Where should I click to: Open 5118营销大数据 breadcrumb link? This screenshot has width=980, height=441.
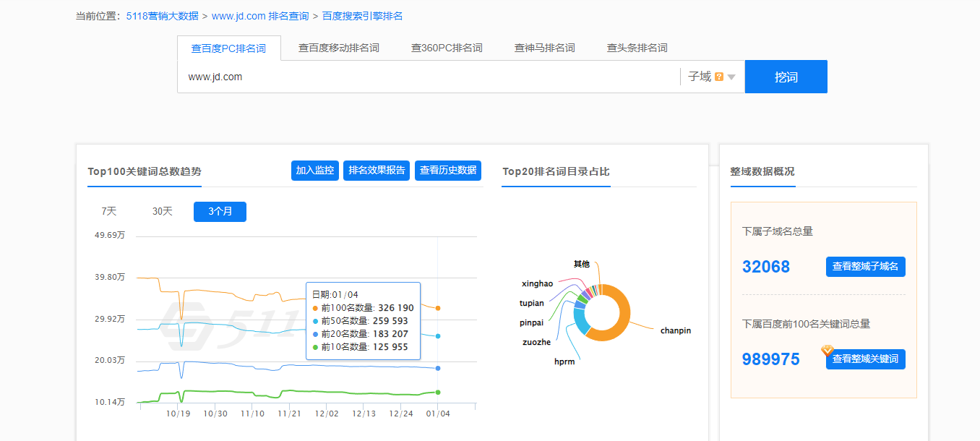[162, 16]
